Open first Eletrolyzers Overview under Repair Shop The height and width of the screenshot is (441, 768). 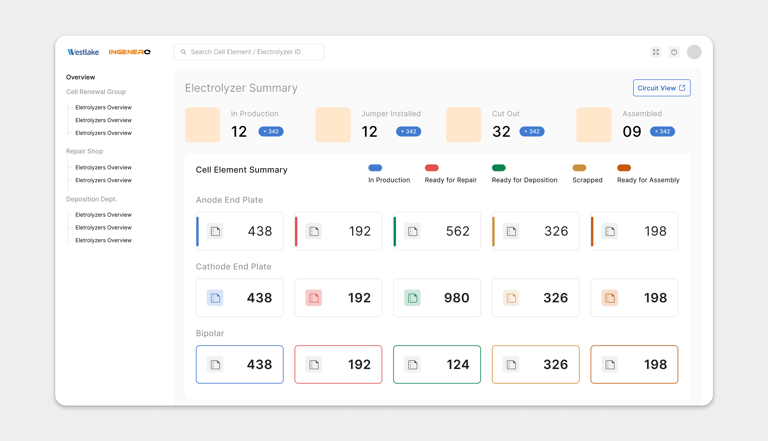[103, 168]
